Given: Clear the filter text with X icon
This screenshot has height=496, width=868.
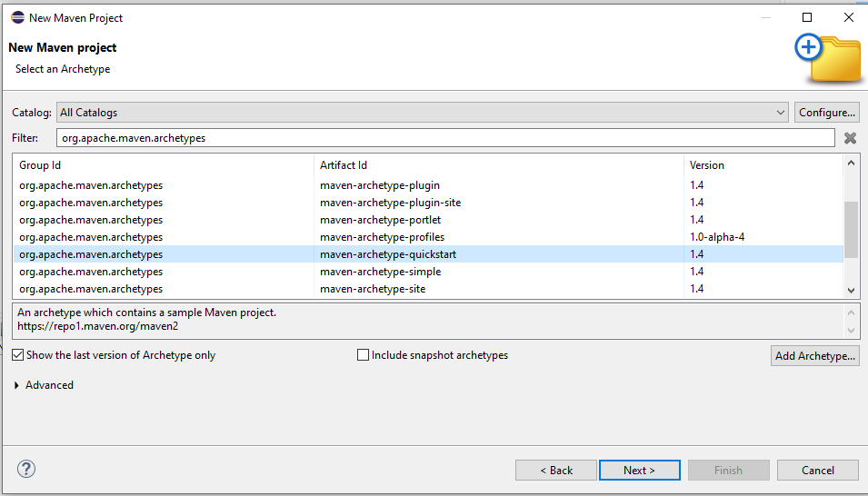Looking at the screenshot, I should pyautogui.click(x=850, y=138).
